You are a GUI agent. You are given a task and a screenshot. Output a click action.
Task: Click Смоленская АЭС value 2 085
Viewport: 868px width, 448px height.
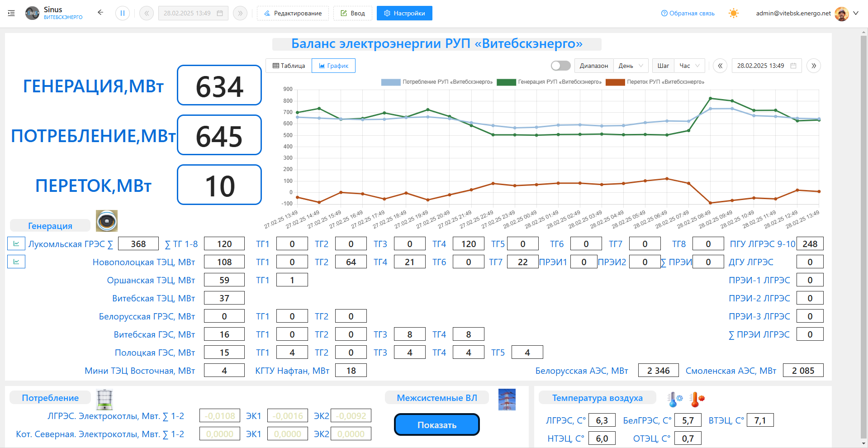point(803,370)
